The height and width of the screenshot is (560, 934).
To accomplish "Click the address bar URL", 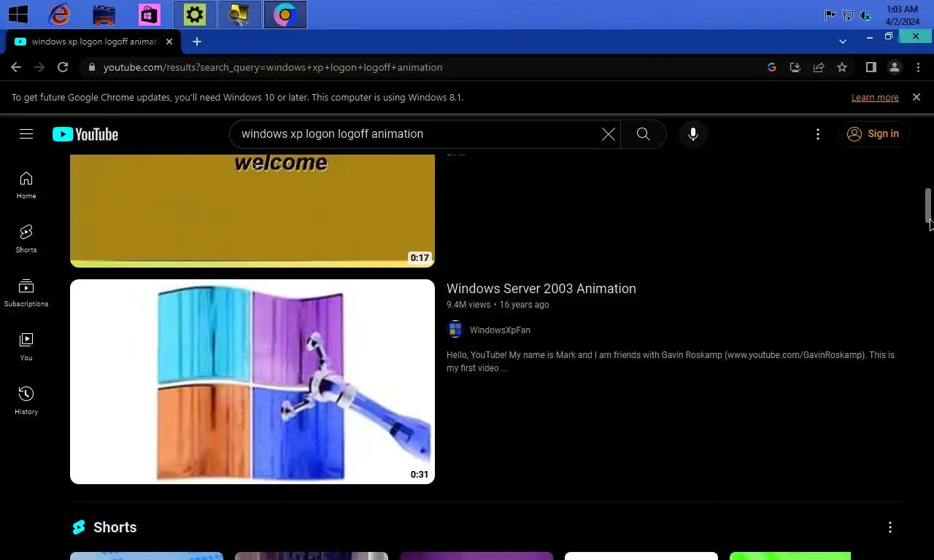I will click(x=273, y=67).
